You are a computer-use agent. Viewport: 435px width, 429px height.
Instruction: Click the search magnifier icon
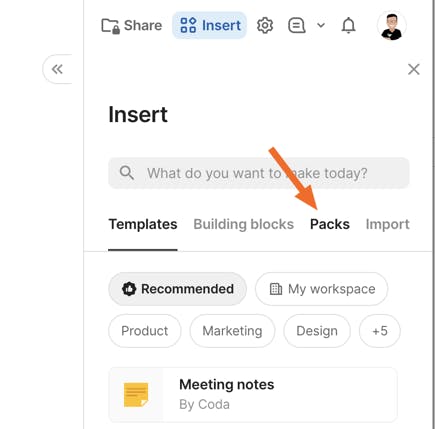pyautogui.click(x=127, y=173)
